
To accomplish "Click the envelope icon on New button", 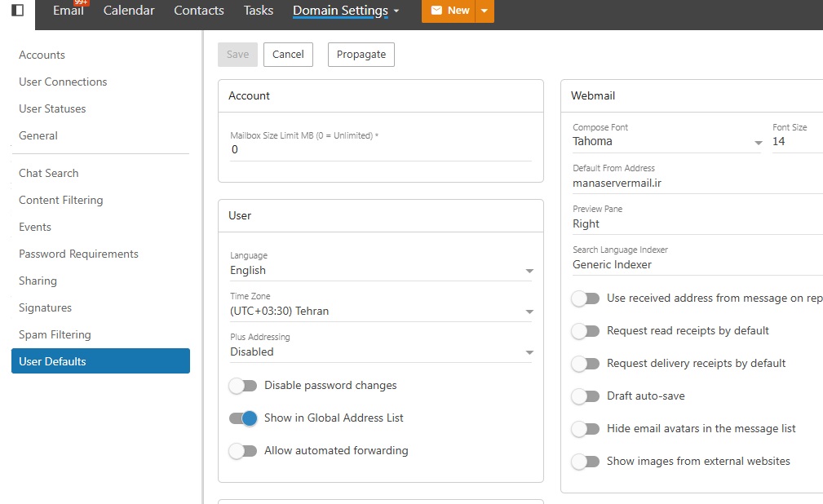I will (436, 10).
